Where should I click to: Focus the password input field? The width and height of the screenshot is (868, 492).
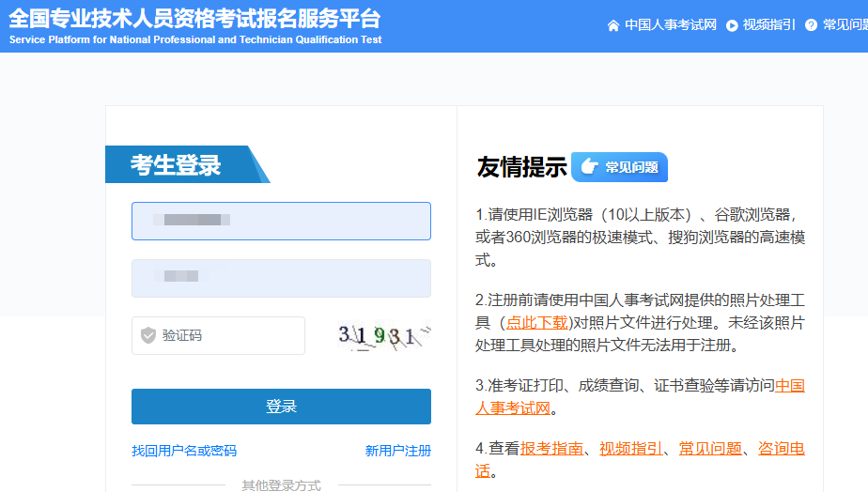[281, 278]
